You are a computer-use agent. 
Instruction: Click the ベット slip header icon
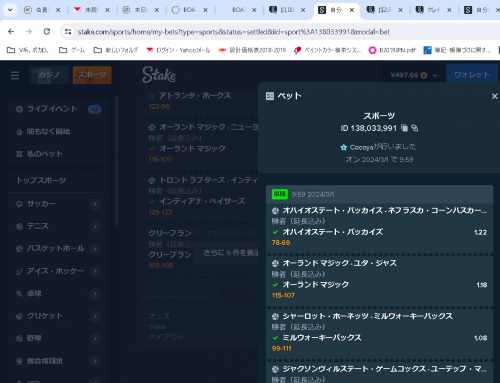(270, 96)
